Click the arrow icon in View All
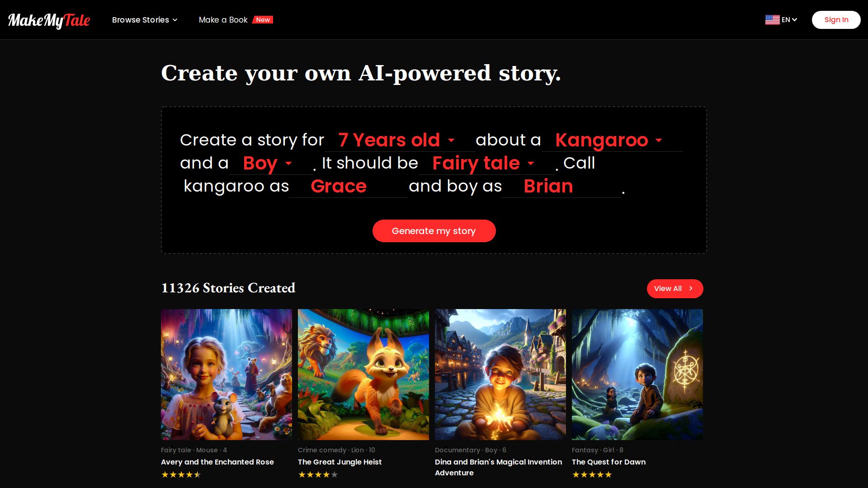 click(x=691, y=288)
